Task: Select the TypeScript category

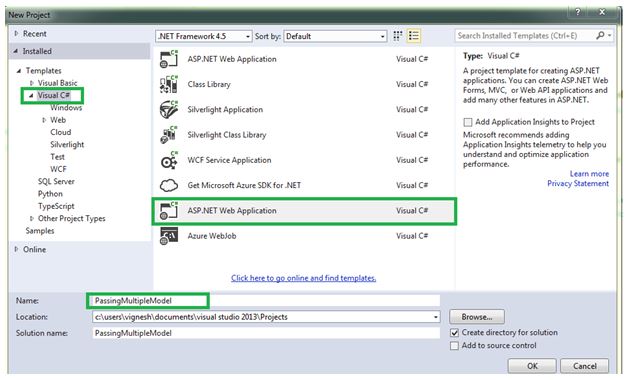Action: (x=56, y=206)
